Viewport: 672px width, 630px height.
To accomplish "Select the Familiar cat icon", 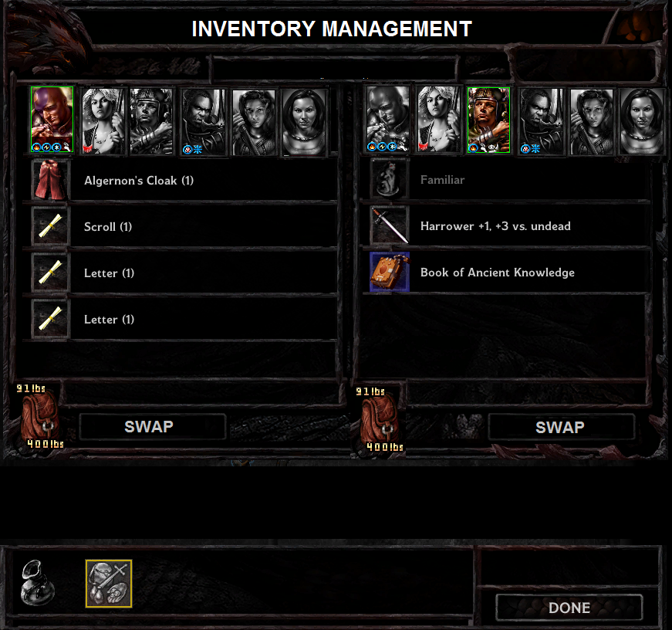I will click(x=390, y=179).
